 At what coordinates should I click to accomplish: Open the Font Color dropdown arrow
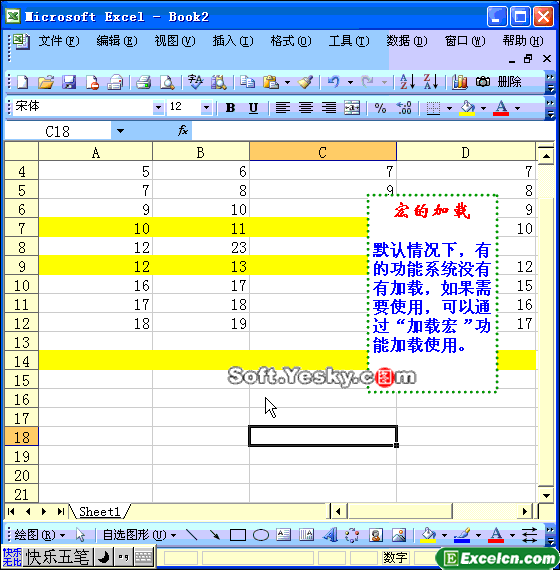pyautogui.click(x=517, y=108)
